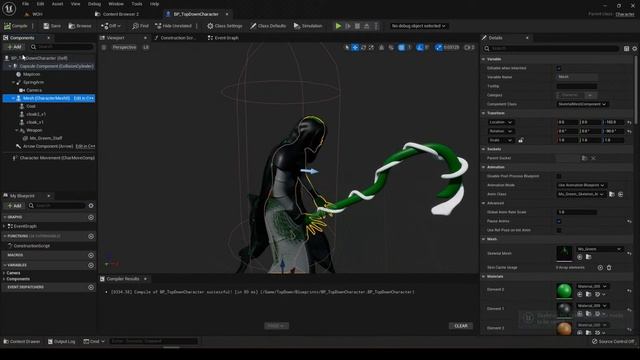Open the Animation Mode dropdown

click(x=581, y=185)
